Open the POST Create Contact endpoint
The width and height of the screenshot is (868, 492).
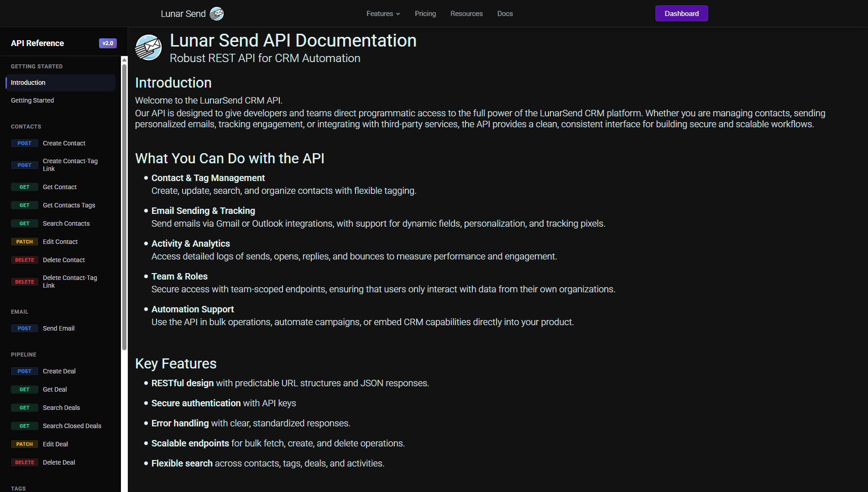click(64, 143)
